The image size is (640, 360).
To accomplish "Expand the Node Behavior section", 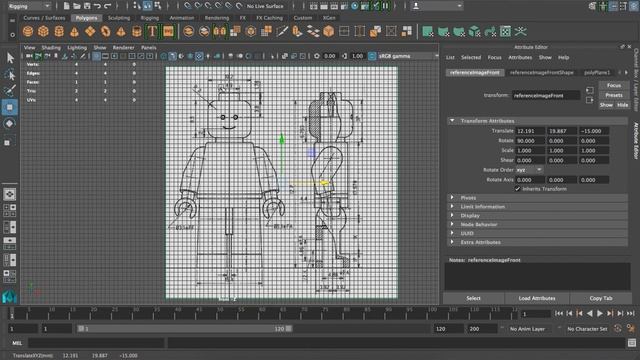I will (452, 224).
